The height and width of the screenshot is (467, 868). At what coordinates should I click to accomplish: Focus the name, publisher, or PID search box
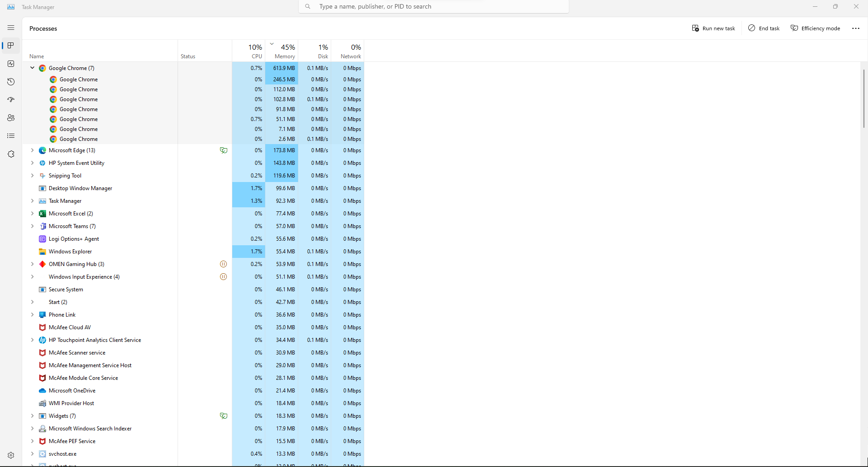click(434, 6)
